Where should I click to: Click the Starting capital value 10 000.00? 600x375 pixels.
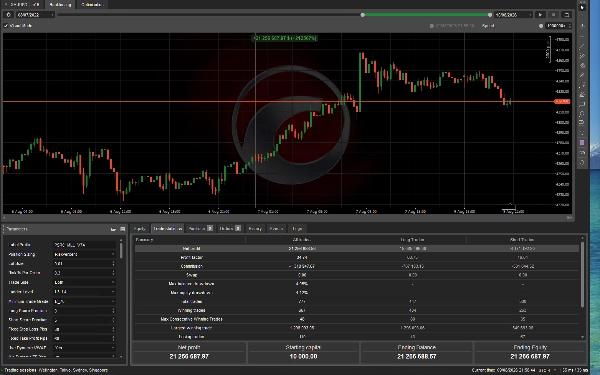tap(303, 357)
